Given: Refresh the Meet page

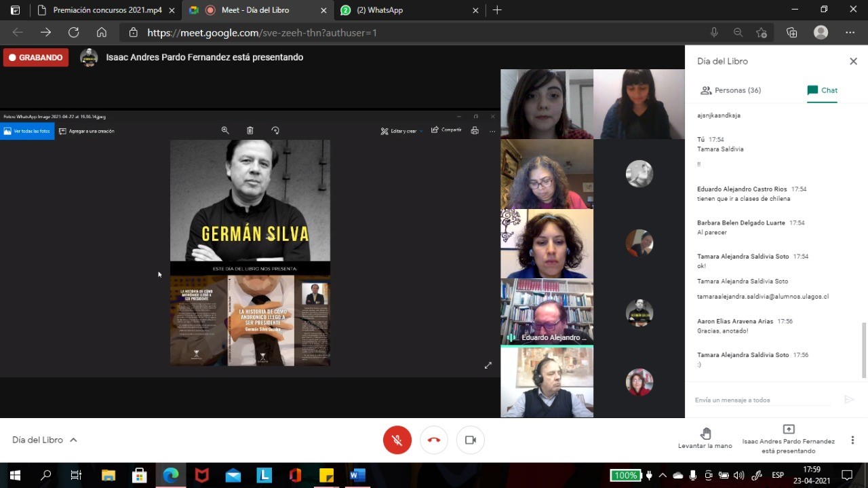Looking at the screenshot, I should pyautogui.click(x=73, y=32).
